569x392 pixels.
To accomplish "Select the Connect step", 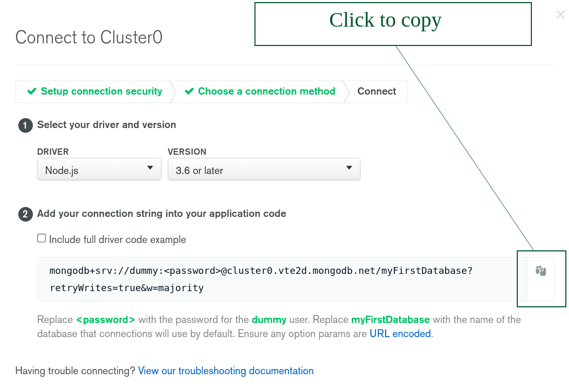I will [x=377, y=91].
